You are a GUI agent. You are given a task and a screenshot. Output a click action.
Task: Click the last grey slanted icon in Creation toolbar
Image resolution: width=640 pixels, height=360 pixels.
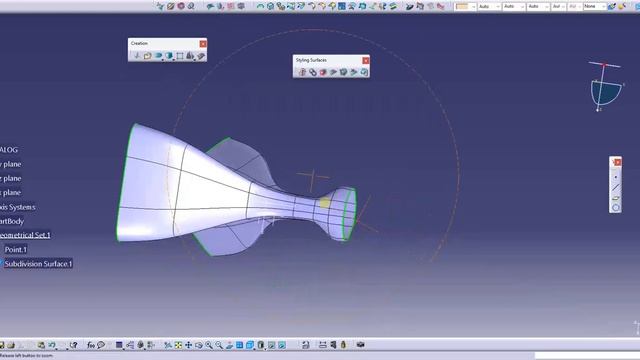(x=201, y=56)
